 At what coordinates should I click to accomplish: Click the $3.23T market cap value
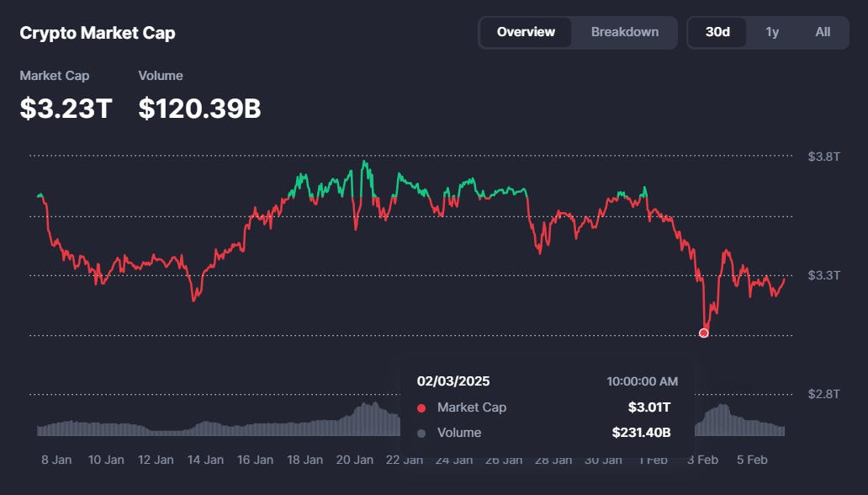click(x=66, y=108)
